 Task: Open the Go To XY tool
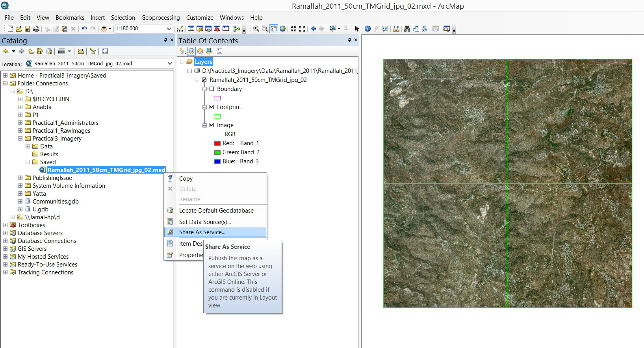(x=425, y=29)
